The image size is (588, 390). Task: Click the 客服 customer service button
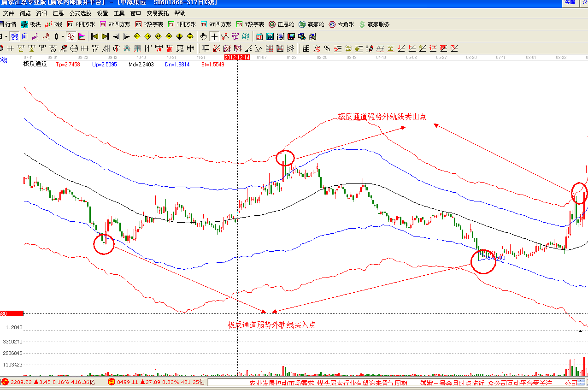(x=570, y=3)
